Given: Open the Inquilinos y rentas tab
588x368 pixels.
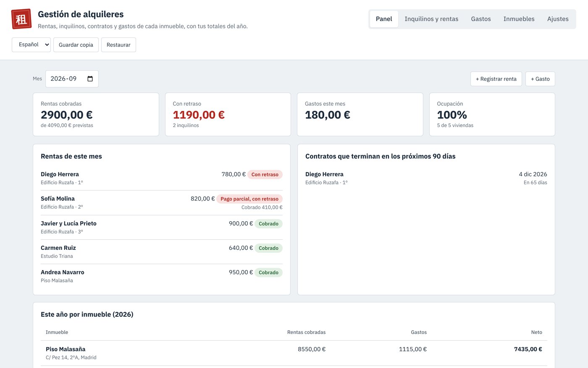Looking at the screenshot, I should click(431, 19).
